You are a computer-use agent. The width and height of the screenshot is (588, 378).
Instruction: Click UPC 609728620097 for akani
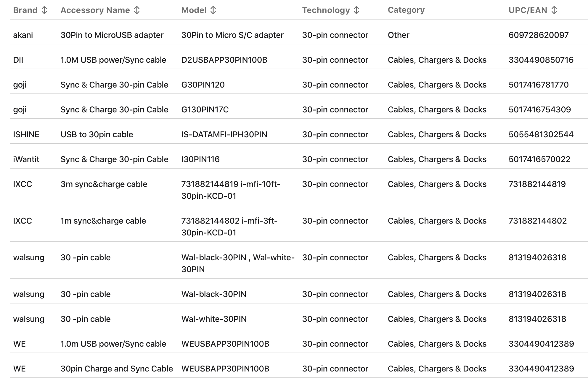click(x=538, y=35)
